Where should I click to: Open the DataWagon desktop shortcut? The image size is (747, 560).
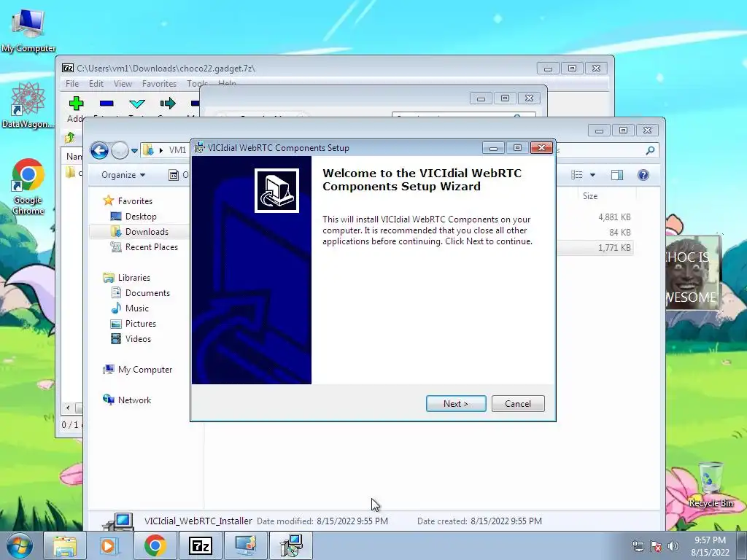coord(28,105)
